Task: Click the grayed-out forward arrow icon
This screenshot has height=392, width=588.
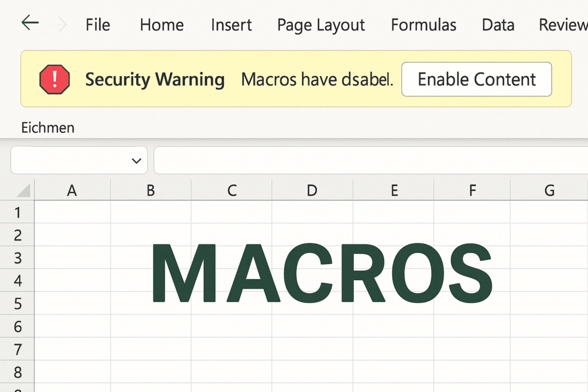Action: pyautogui.click(x=60, y=24)
